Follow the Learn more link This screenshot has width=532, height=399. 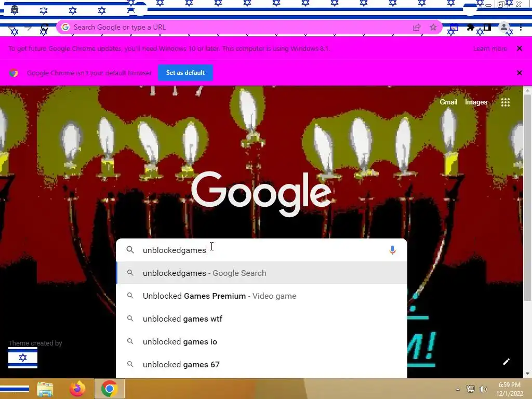pos(490,48)
